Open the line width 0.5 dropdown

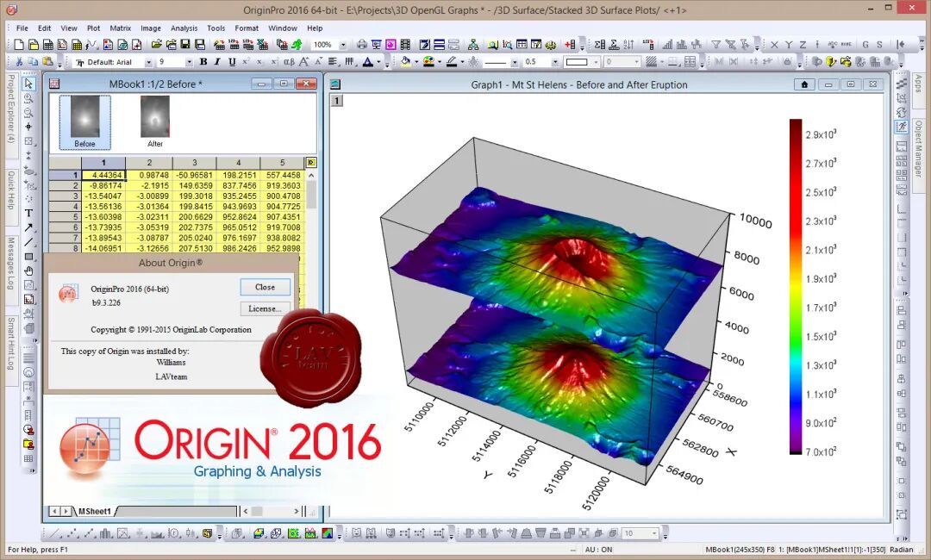pyautogui.click(x=555, y=62)
